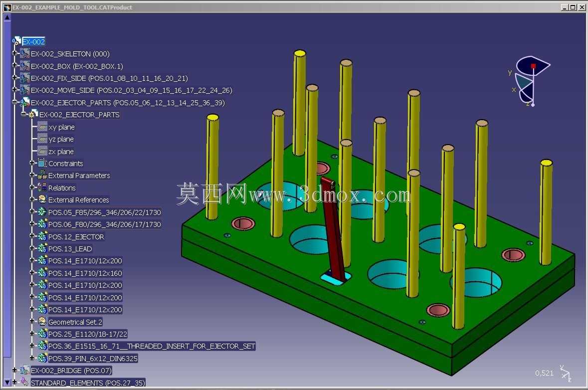Click the POS.06_F80 body icon
588x390 pixels.
click(42, 224)
